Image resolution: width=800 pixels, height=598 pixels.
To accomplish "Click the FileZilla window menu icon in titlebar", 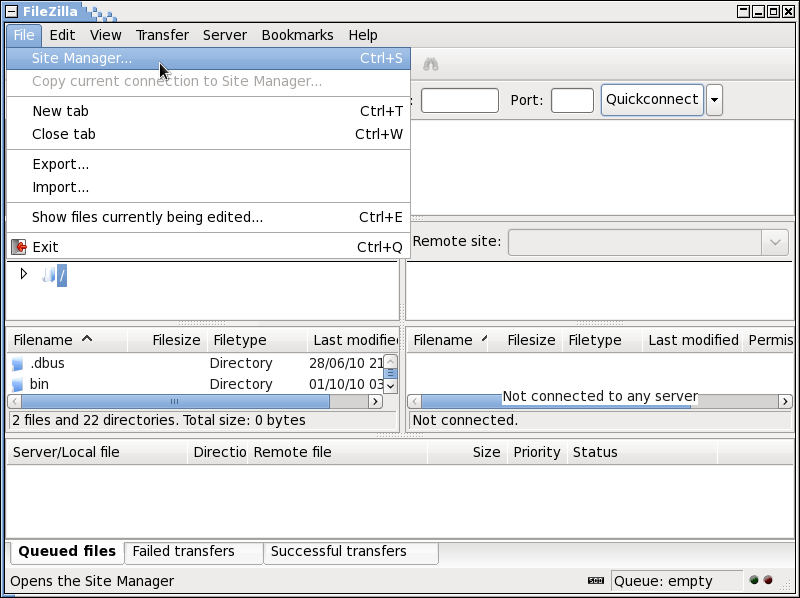I will point(11,11).
